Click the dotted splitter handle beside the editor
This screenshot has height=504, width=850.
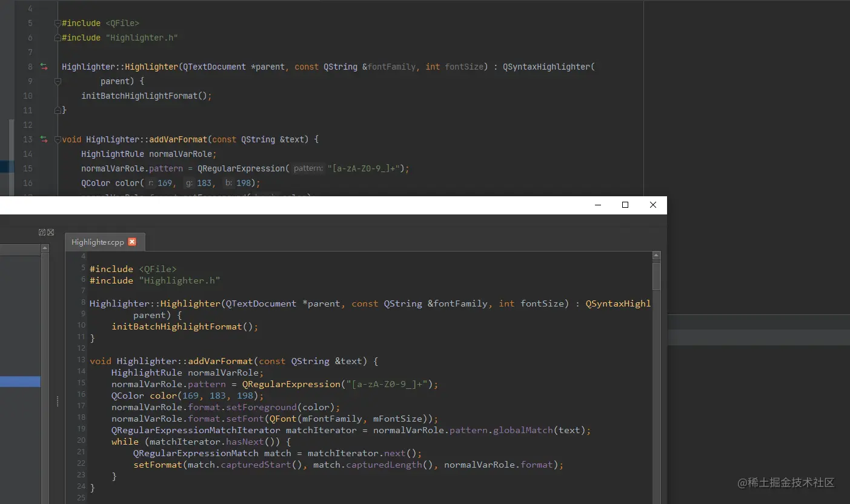(58, 401)
